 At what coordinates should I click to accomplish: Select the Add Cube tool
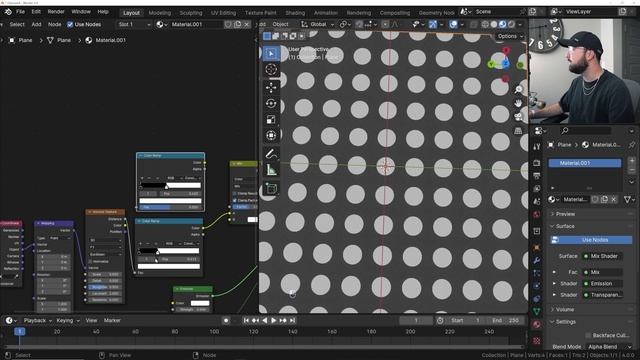[271, 188]
